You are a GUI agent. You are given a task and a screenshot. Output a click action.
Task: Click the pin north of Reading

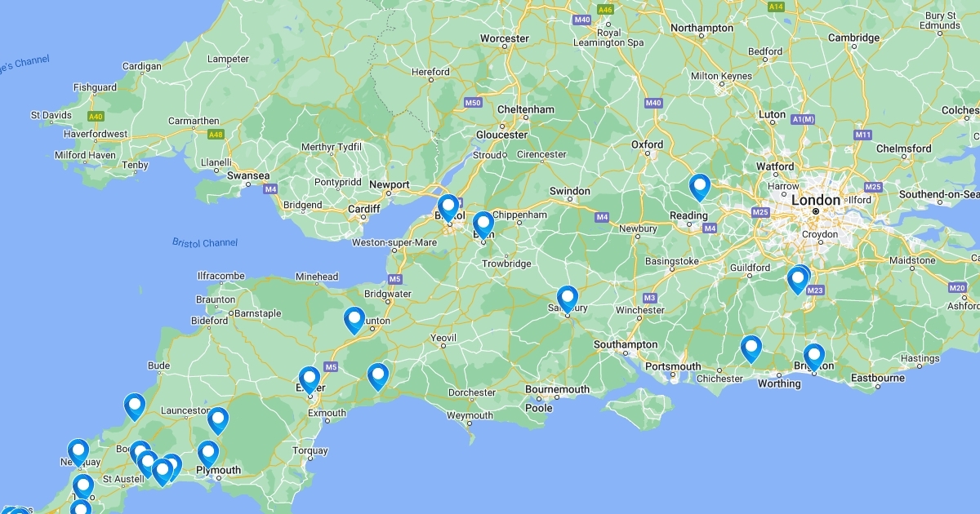tap(700, 188)
